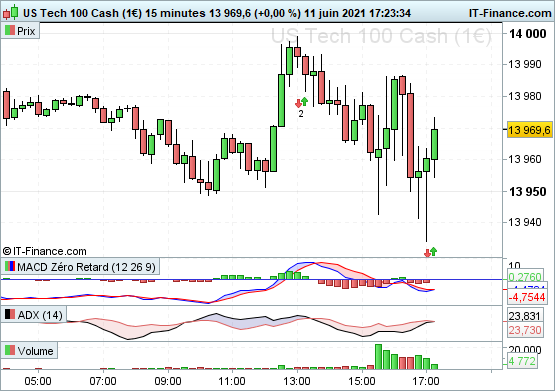Click the green-red Volume icon

[x=10, y=350]
